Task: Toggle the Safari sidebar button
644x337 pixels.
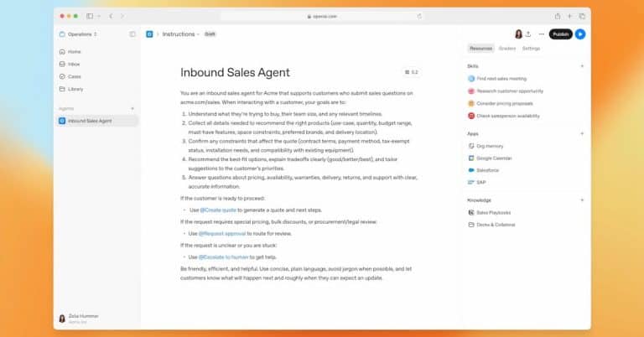Action: [x=90, y=16]
